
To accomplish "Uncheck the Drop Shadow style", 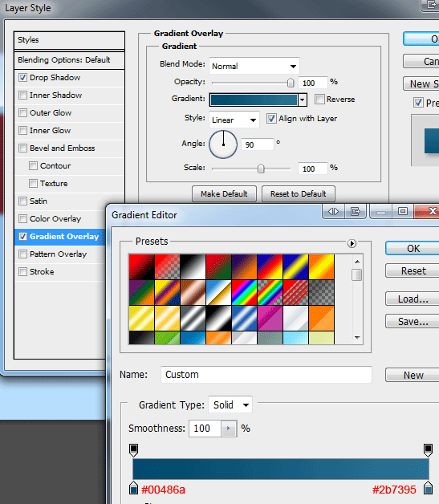I will tap(22, 78).
